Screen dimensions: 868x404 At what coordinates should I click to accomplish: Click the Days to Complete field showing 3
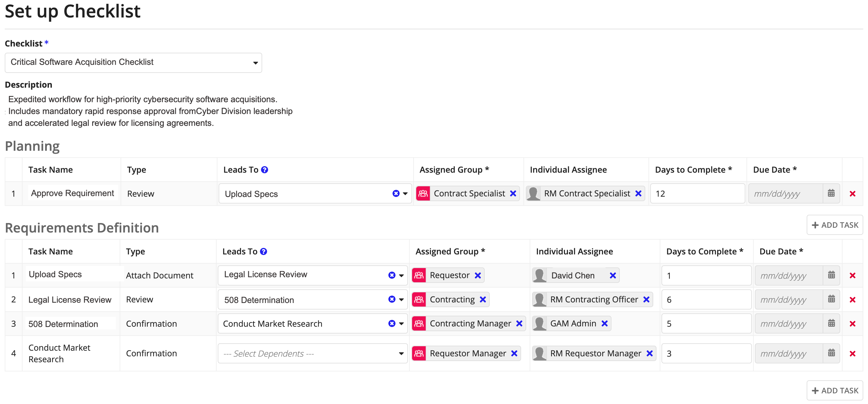706,353
